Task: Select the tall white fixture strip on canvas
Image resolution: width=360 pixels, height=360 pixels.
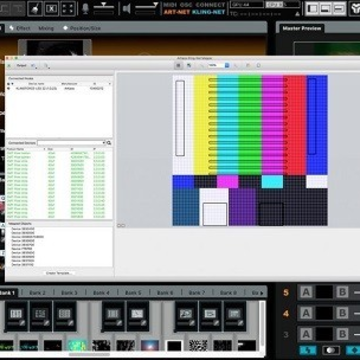Action: [x=180, y=118]
